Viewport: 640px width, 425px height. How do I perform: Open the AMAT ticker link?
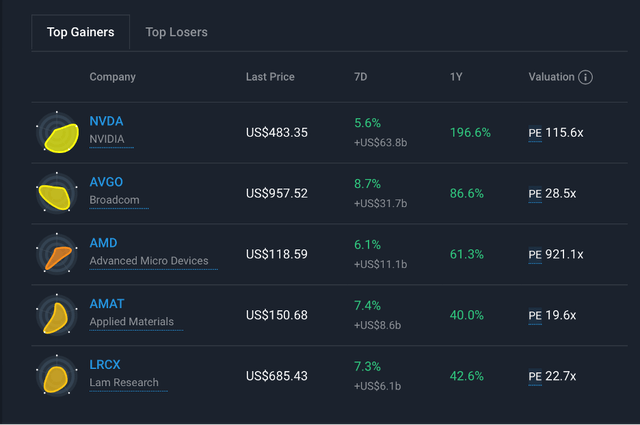point(106,304)
